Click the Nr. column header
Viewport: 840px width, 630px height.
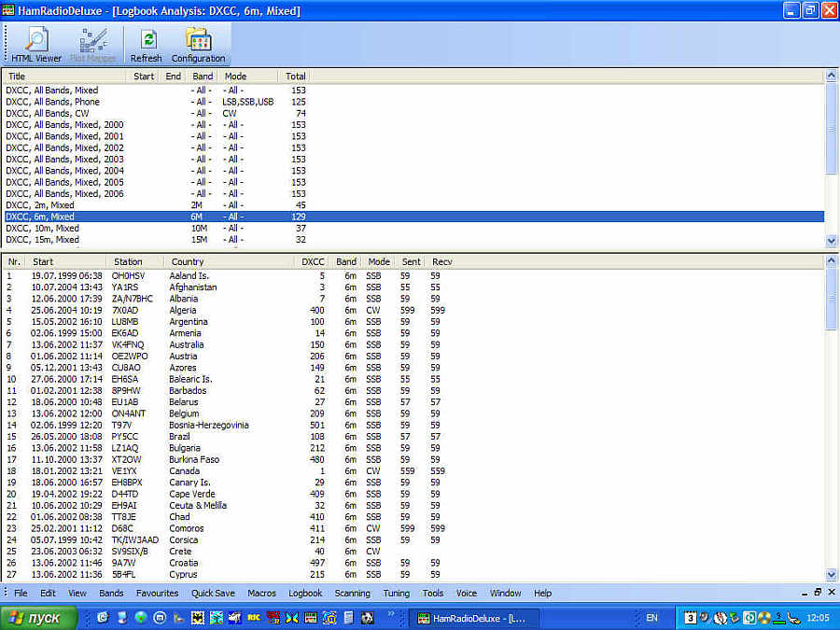[14, 261]
